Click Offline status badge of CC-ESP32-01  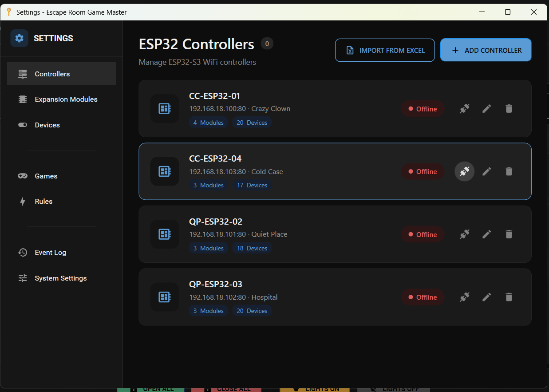pos(423,109)
